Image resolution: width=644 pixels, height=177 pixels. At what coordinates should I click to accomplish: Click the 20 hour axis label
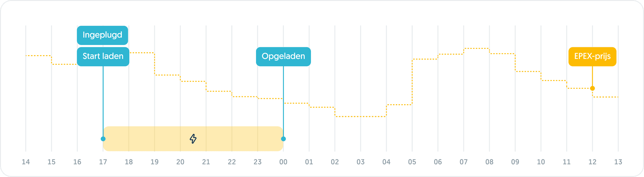coord(180,162)
